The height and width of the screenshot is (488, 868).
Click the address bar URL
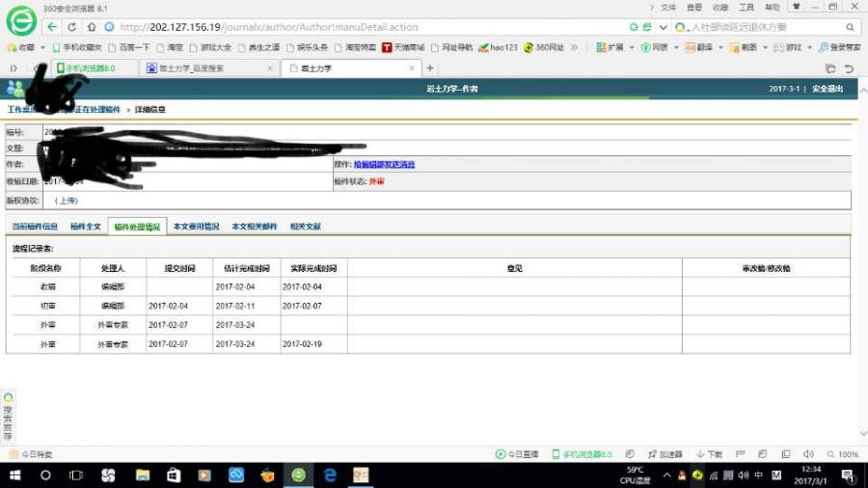(268, 27)
